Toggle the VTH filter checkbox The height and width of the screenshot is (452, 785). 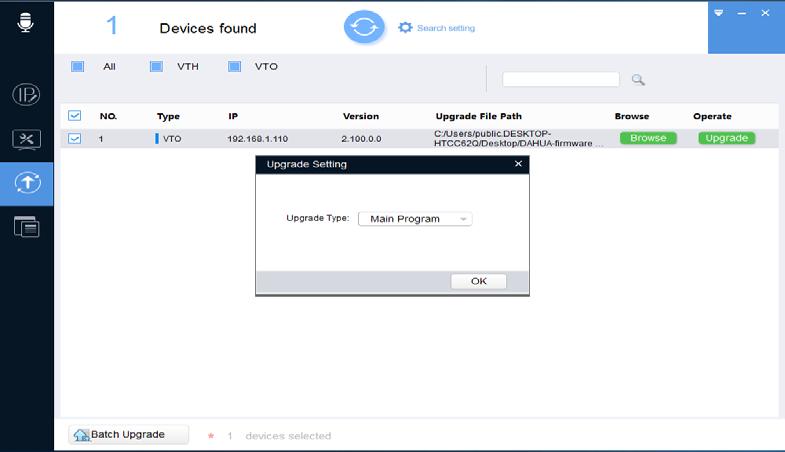tap(156, 67)
